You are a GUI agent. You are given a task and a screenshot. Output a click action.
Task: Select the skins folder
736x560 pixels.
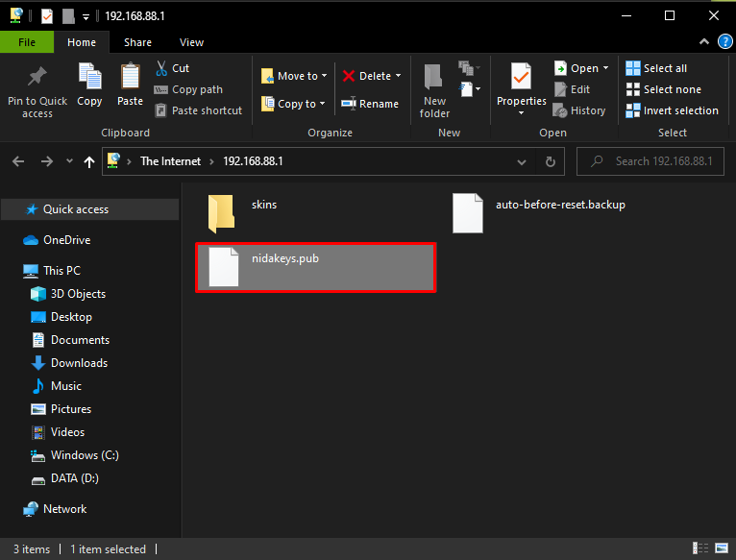(242, 212)
